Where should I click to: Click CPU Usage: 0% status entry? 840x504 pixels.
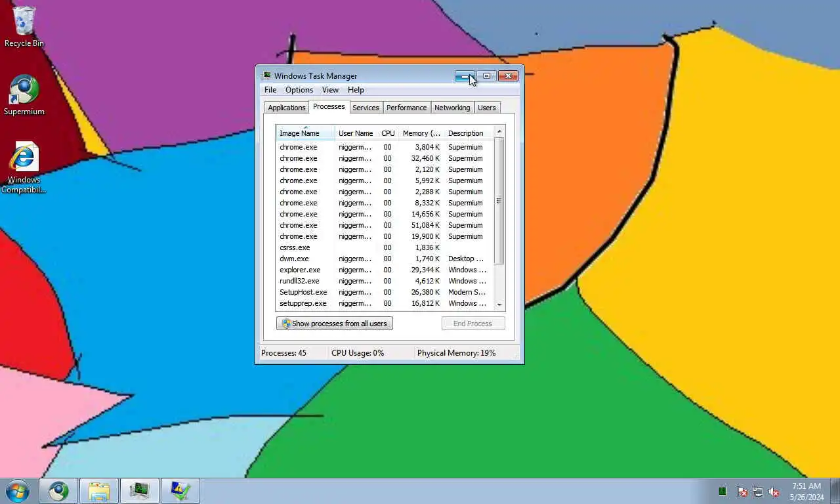pos(358,353)
